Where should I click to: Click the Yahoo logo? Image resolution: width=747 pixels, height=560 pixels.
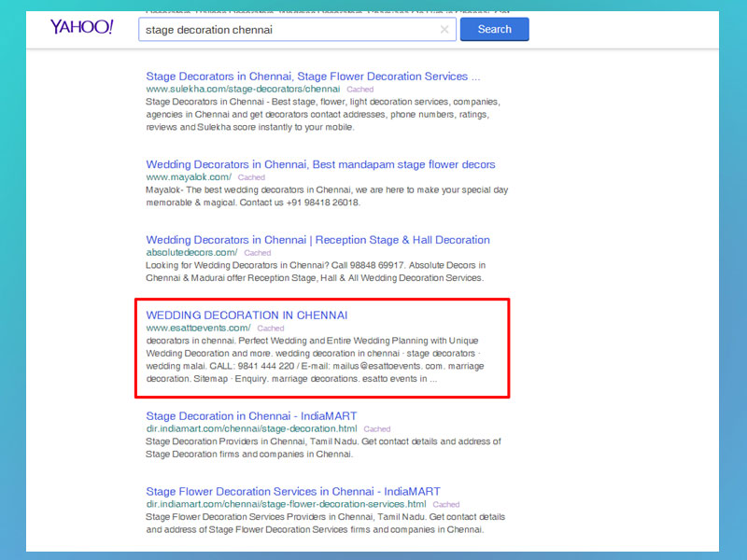82,27
